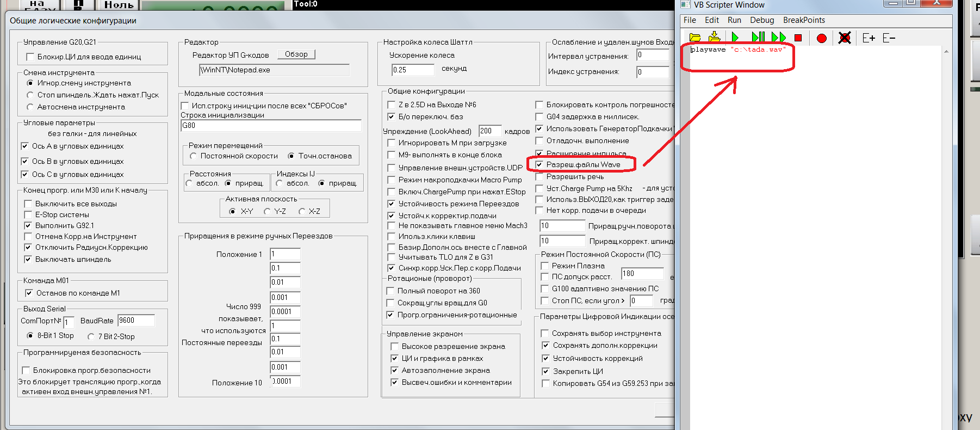Focus the shuttle wheel acceleration field 0.25
The height and width of the screenshot is (430, 980).
[x=413, y=70]
